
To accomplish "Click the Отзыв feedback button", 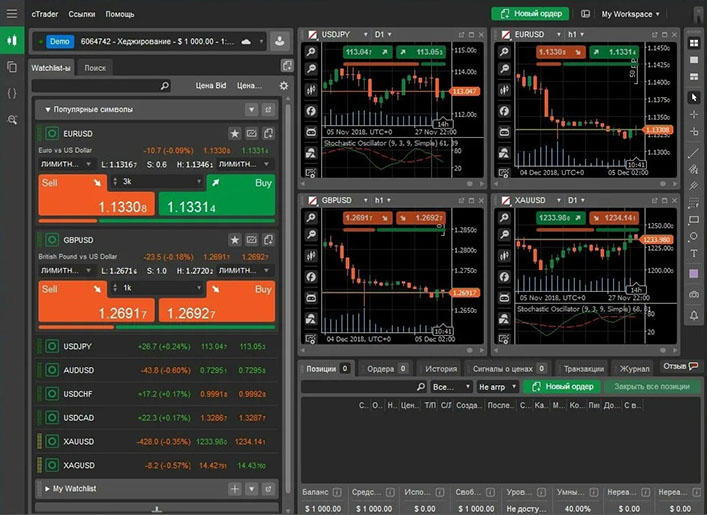I will click(x=680, y=366).
